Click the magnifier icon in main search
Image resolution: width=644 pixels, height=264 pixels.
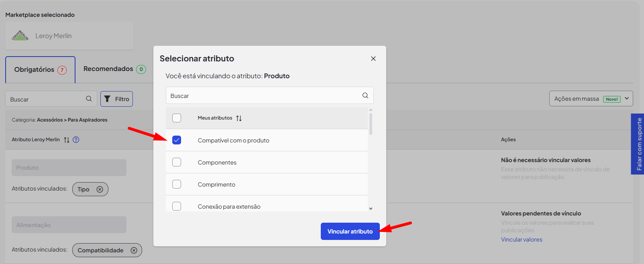(89, 99)
